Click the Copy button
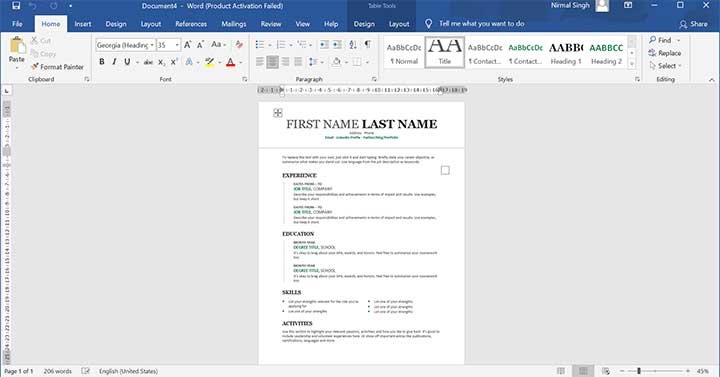 coord(43,54)
